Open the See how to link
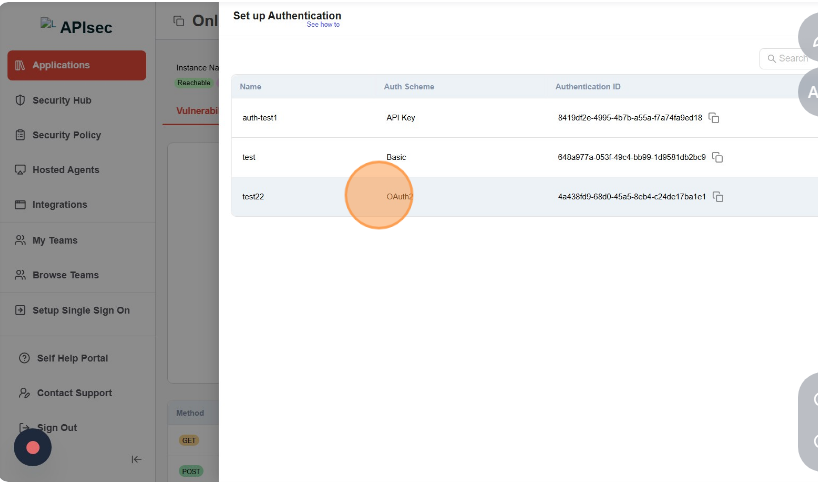The width and height of the screenshot is (818, 483). 323,25
